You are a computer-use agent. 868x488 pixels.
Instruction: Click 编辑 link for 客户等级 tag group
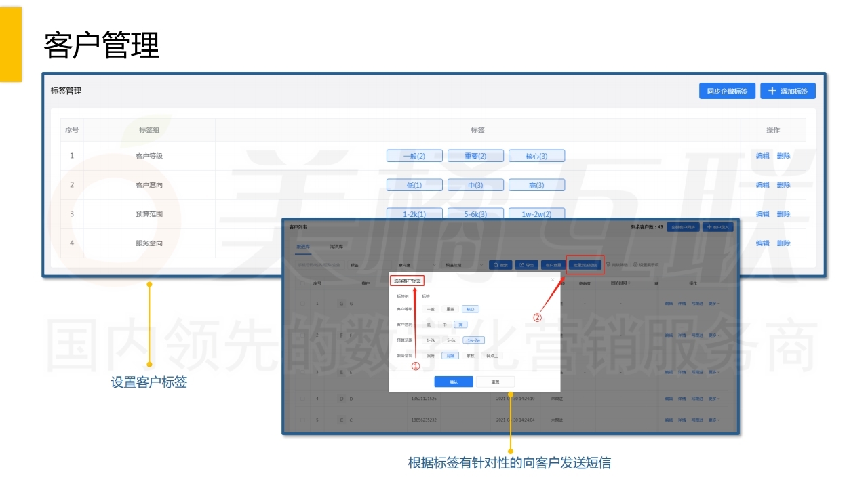(763, 156)
